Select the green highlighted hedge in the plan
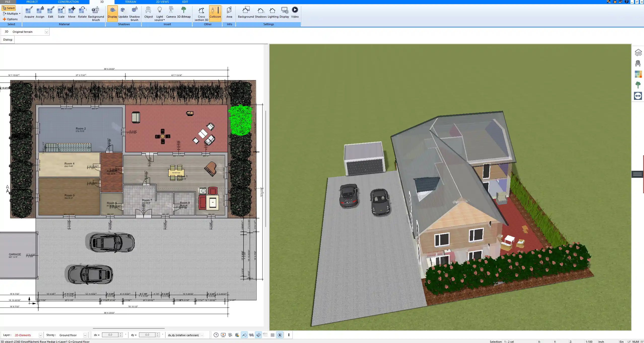The image size is (644, 343). (240, 121)
